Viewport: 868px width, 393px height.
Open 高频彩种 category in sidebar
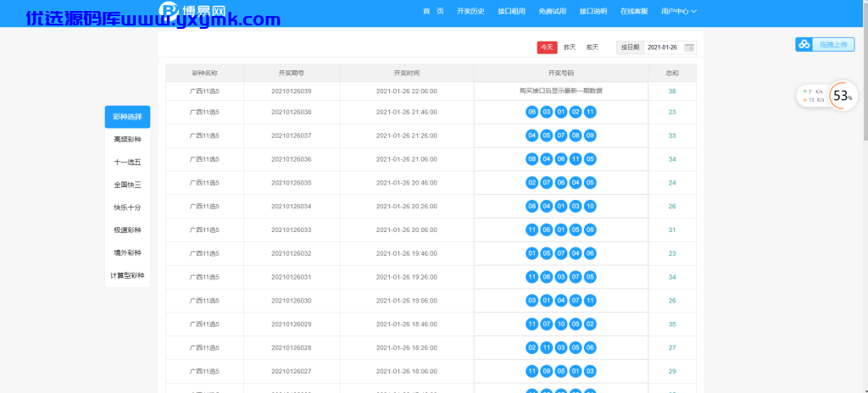(x=127, y=140)
